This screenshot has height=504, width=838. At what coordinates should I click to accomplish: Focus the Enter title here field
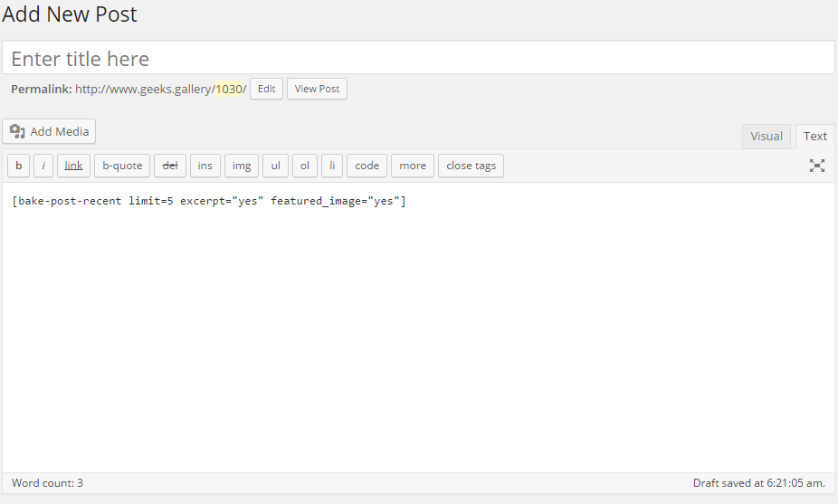click(x=418, y=58)
